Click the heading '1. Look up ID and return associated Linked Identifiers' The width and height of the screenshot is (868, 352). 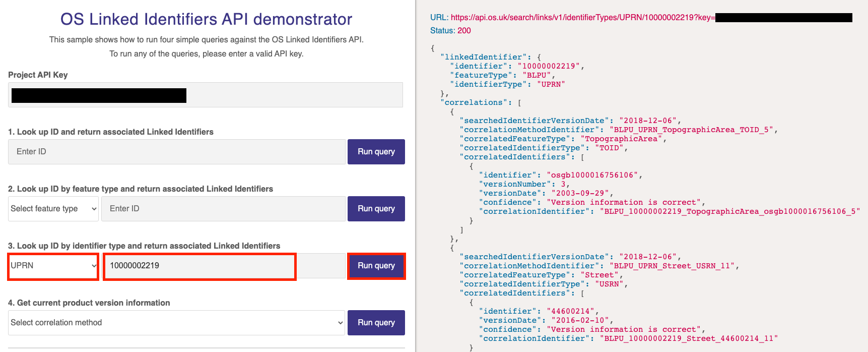(111, 132)
